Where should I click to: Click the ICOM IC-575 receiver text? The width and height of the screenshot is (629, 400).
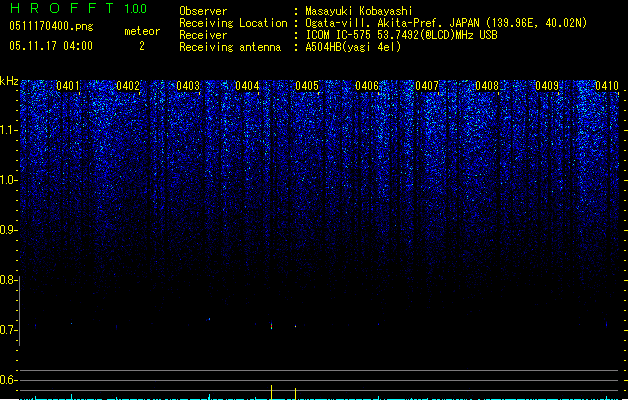401,35
